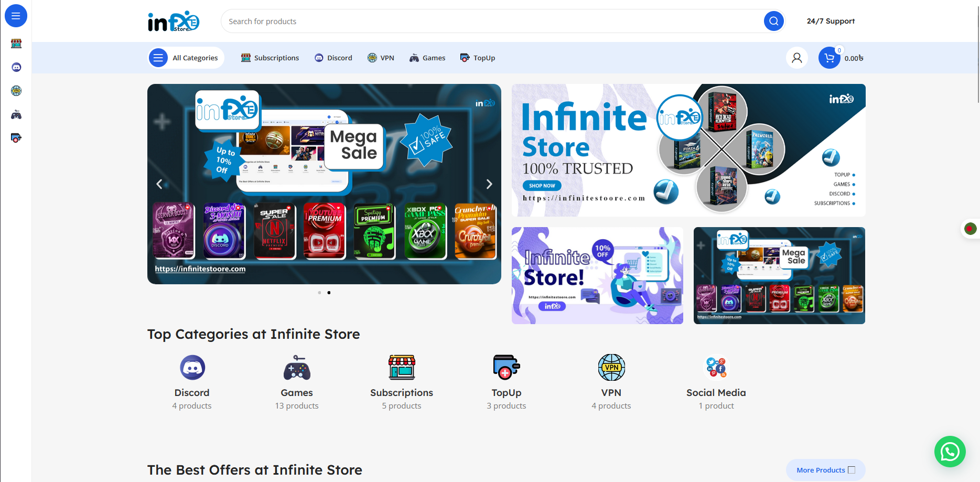The image size is (980, 482).
Task: Open the blue sidebar hamburger menu
Action: 16,16
